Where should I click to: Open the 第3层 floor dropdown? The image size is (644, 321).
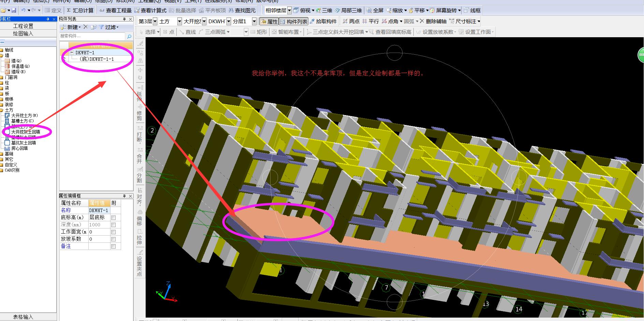(x=155, y=22)
